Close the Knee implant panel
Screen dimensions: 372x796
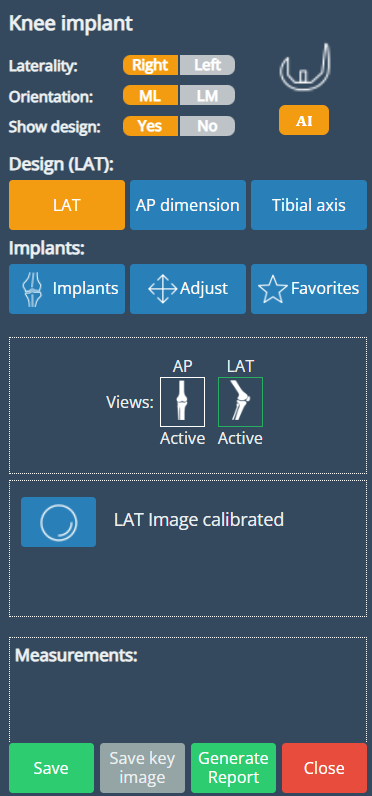pyautogui.click(x=324, y=768)
